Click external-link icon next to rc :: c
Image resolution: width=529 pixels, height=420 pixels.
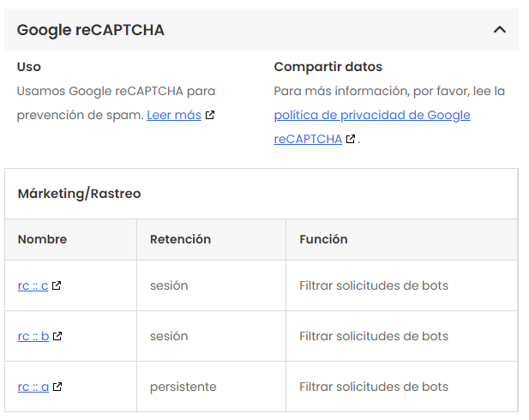pyautogui.click(x=57, y=285)
